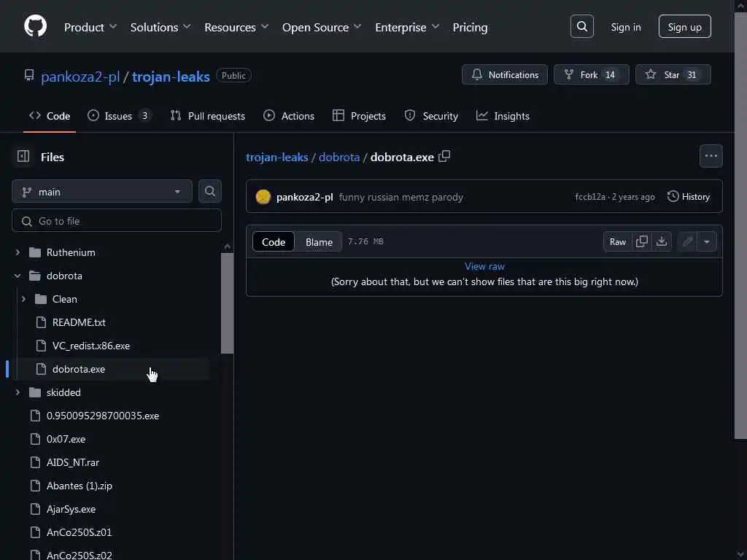Copy raw file icon button
Viewport: 747px width, 560px height.
point(642,241)
